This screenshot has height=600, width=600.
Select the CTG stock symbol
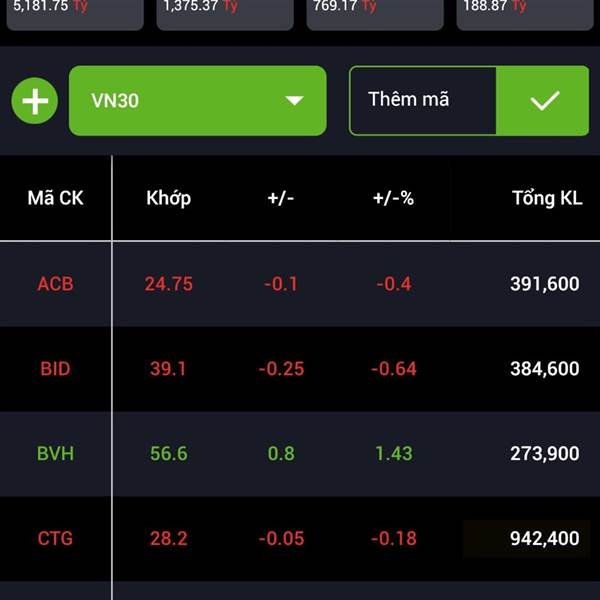55,538
